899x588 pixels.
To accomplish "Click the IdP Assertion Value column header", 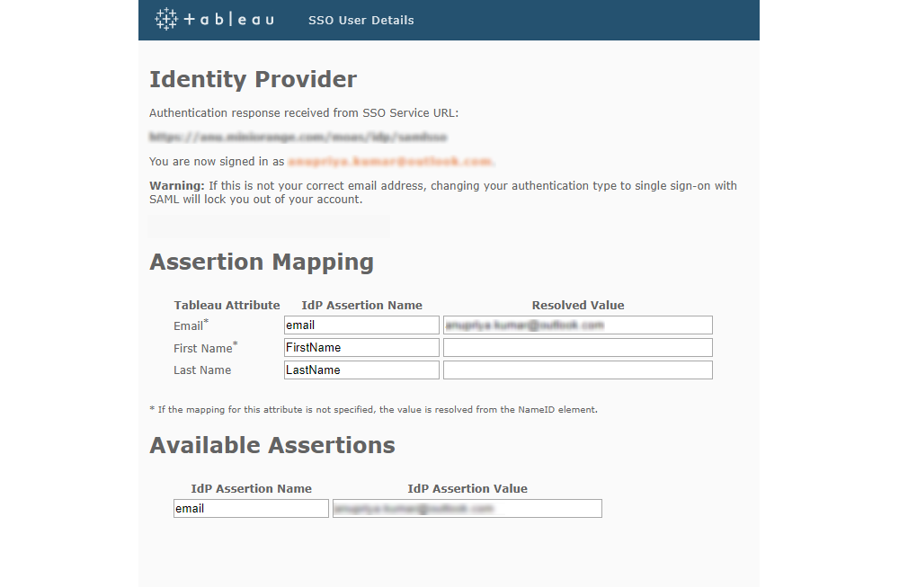I will point(467,489).
